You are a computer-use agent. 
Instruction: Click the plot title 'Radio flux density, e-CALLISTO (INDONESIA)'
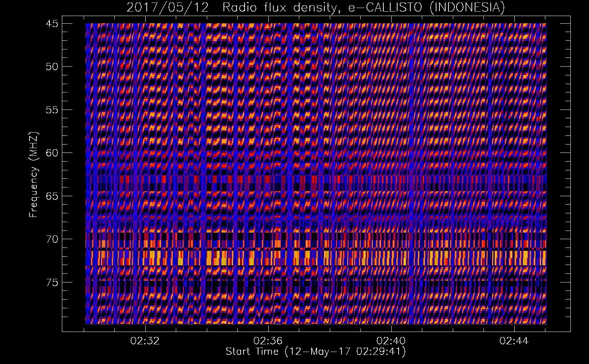363,7
